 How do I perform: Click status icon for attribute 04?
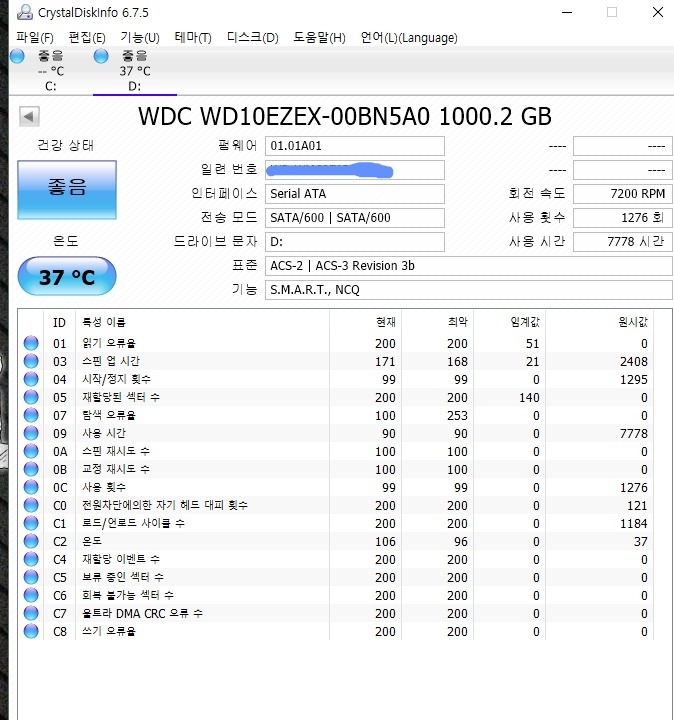click(31, 379)
